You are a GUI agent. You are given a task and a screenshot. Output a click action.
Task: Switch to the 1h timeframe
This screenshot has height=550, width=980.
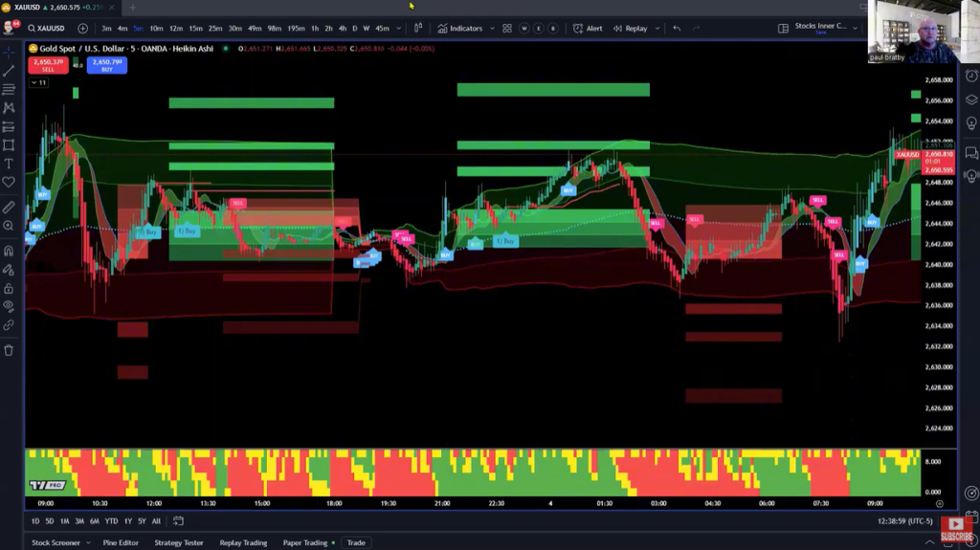tap(315, 28)
